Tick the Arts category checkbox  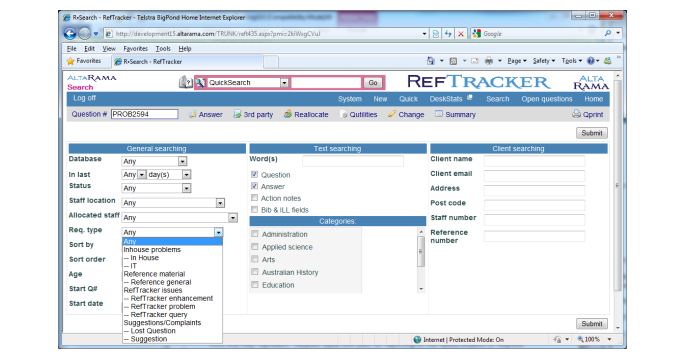(x=255, y=259)
